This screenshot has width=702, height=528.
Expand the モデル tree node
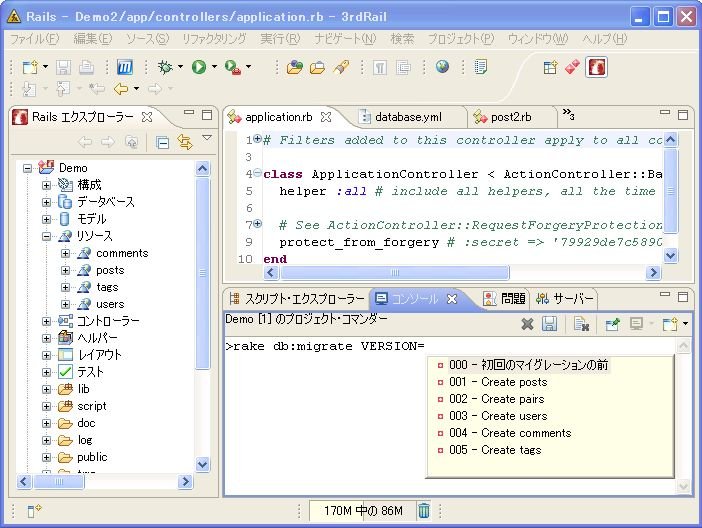pos(46,219)
